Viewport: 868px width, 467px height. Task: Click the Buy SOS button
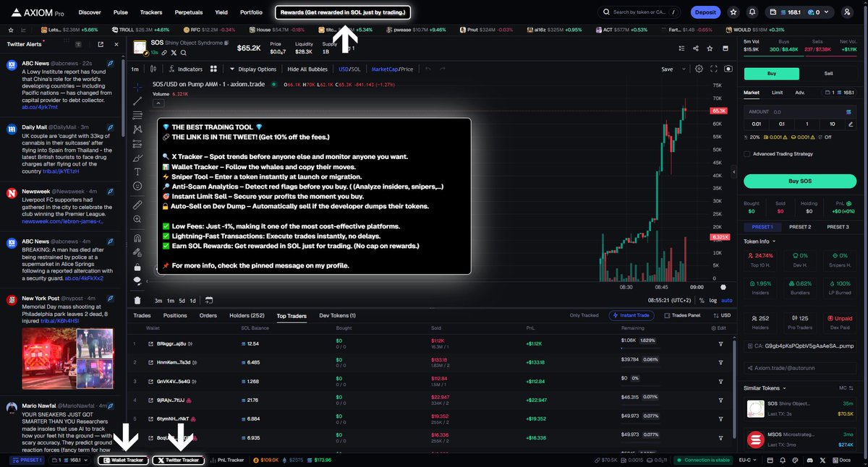[x=799, y=181]
